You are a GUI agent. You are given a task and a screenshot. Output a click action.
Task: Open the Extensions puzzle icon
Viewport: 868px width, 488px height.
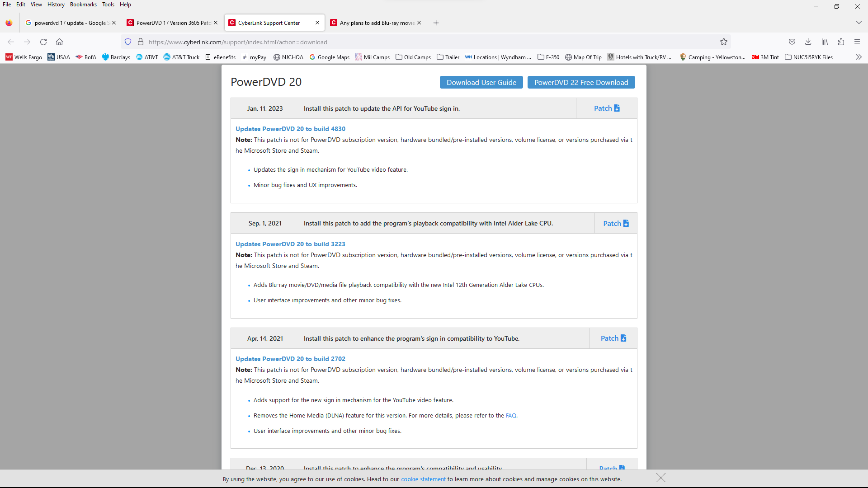click(841, 42)
